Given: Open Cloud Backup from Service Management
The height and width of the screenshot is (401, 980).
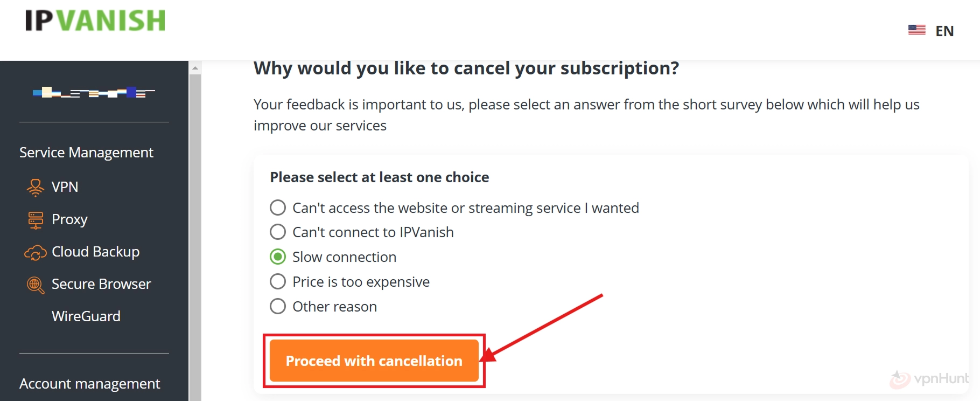Looking at the screenshot, I should (96, 252).
